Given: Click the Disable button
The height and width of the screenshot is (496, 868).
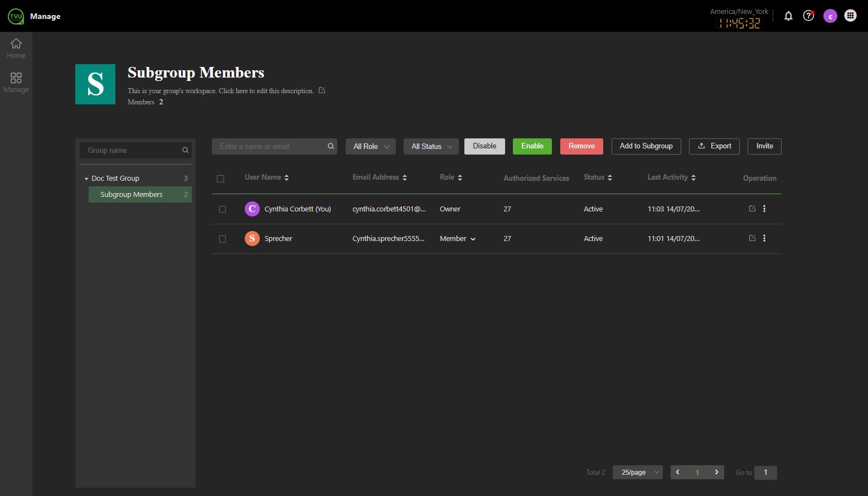Looking at the screenshot, I should pos(484,146).
